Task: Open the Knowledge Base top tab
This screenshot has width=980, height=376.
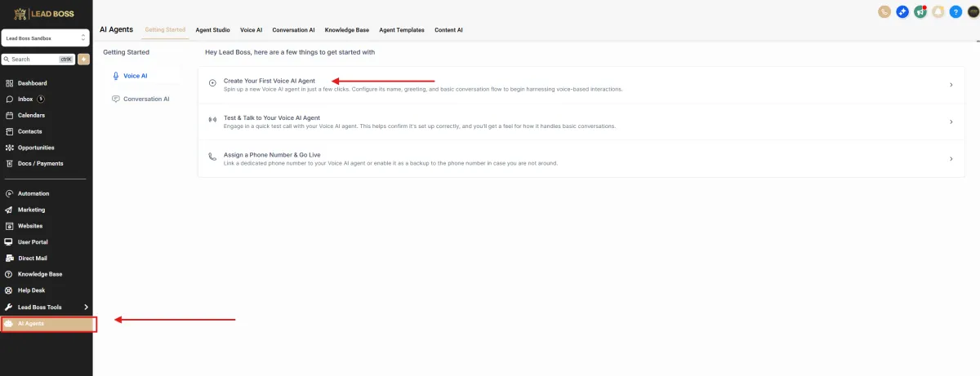Action: tap(346, 30)
